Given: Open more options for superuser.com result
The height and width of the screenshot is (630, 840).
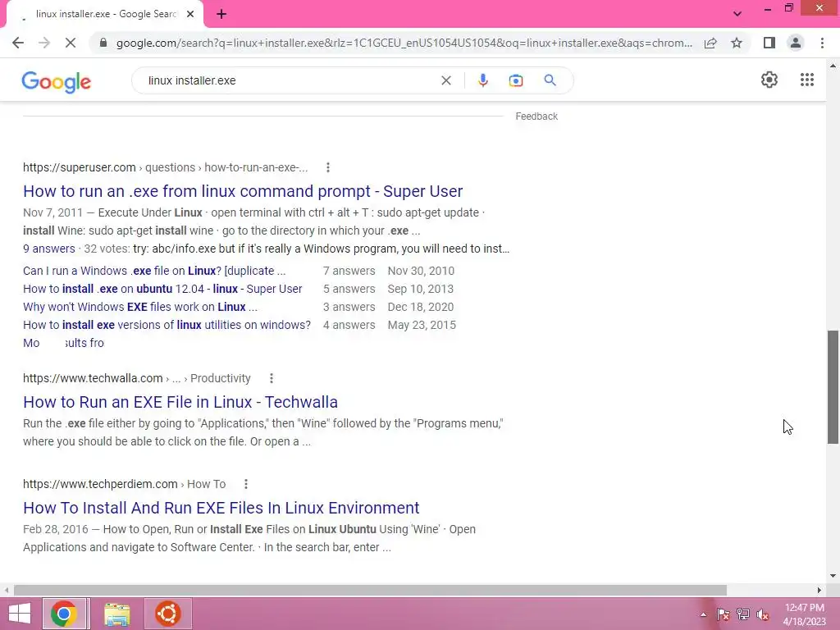Looking at the screenshot, I should click(328, 167).
